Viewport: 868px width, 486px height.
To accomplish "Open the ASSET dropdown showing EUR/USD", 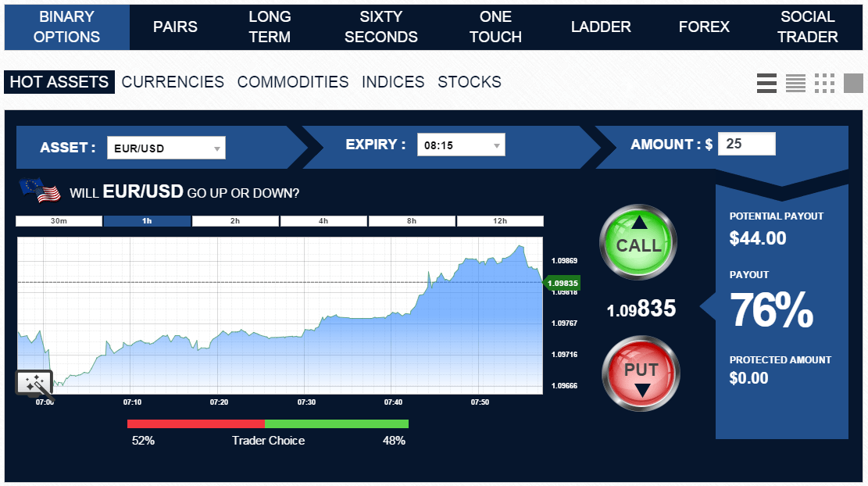I will point(166,148).
